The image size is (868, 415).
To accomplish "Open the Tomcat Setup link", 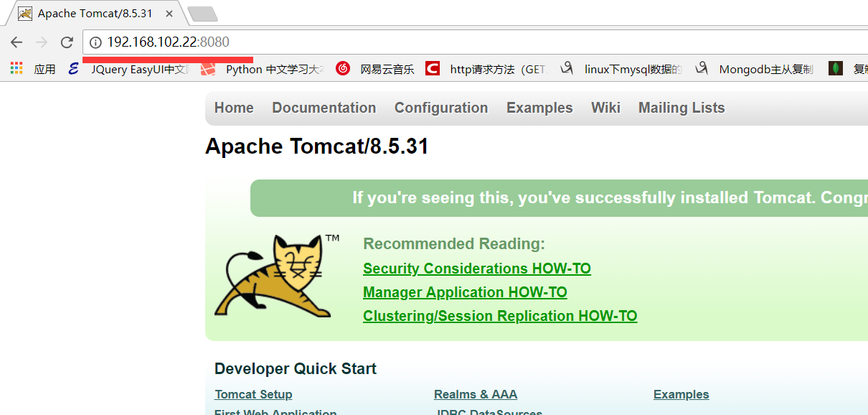I will pyautogui.click(x=253, y=394).
